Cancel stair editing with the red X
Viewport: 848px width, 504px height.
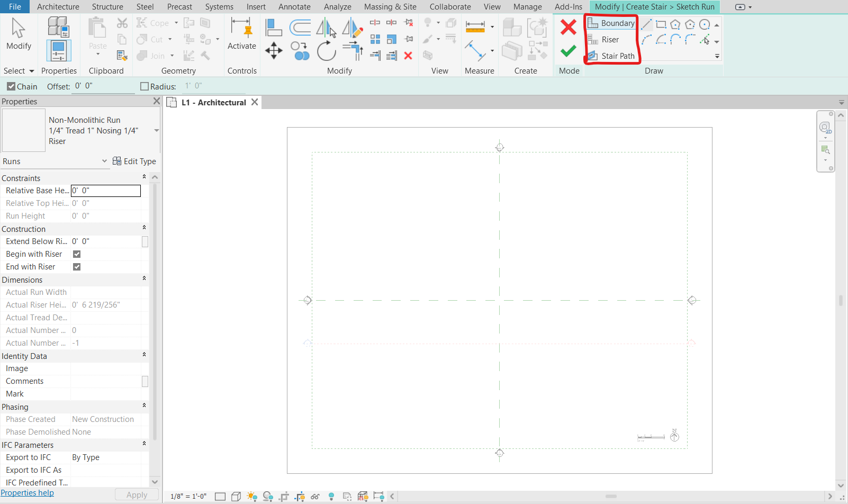pyautogui.click(x=568, y=27)
